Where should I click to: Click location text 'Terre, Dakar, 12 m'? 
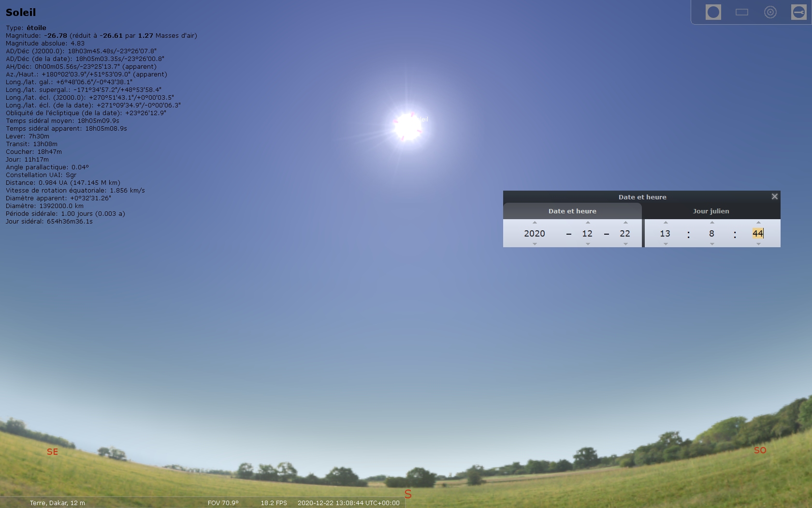pos(57,503)
